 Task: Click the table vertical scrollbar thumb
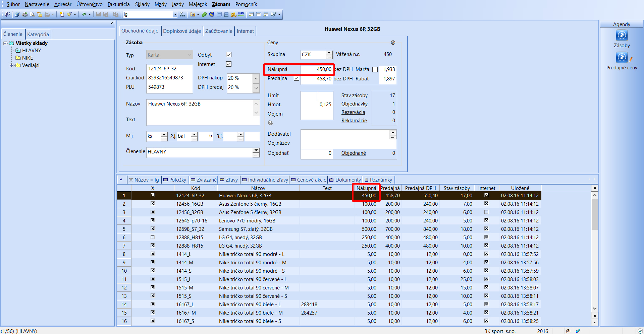tap(595, 214)
